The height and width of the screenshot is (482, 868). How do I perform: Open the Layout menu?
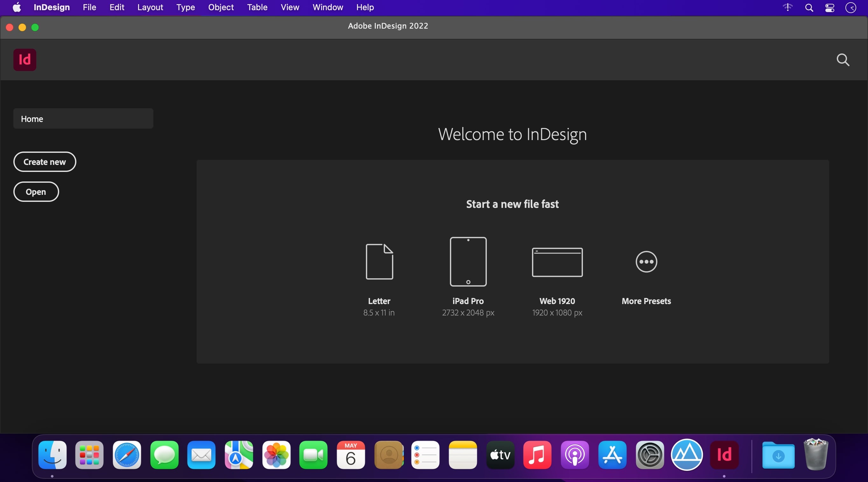[x=150, y=7]
